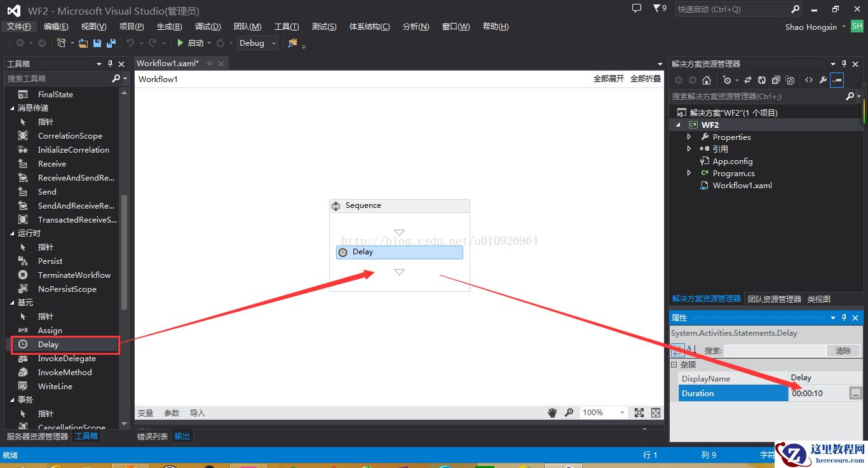The height and width of the screenshot is (468, 868).
Task: Select the pan hand tool in designer
Action: pyautogui.click(x=552, y=413)
